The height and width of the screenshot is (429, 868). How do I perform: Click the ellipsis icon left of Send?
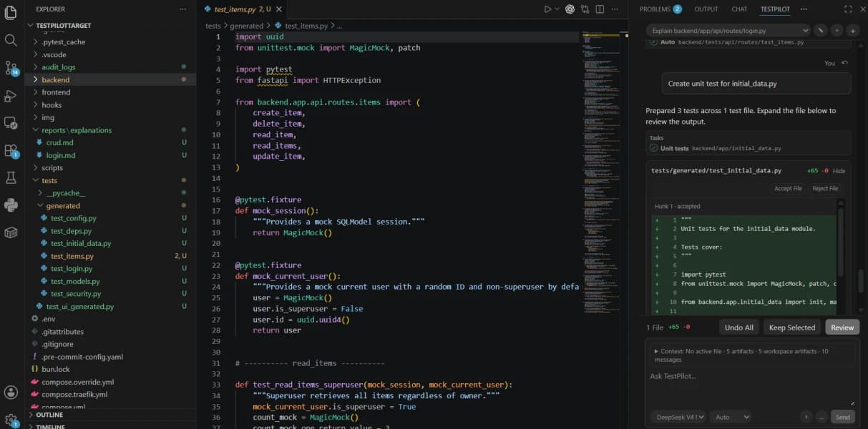click(x=821, y=417)
